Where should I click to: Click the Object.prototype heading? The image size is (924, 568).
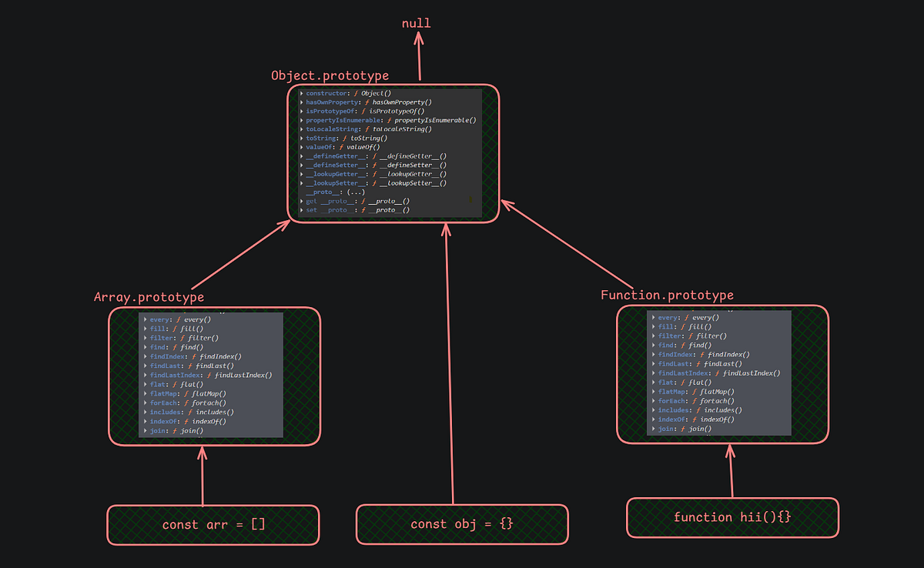point(330,75)
